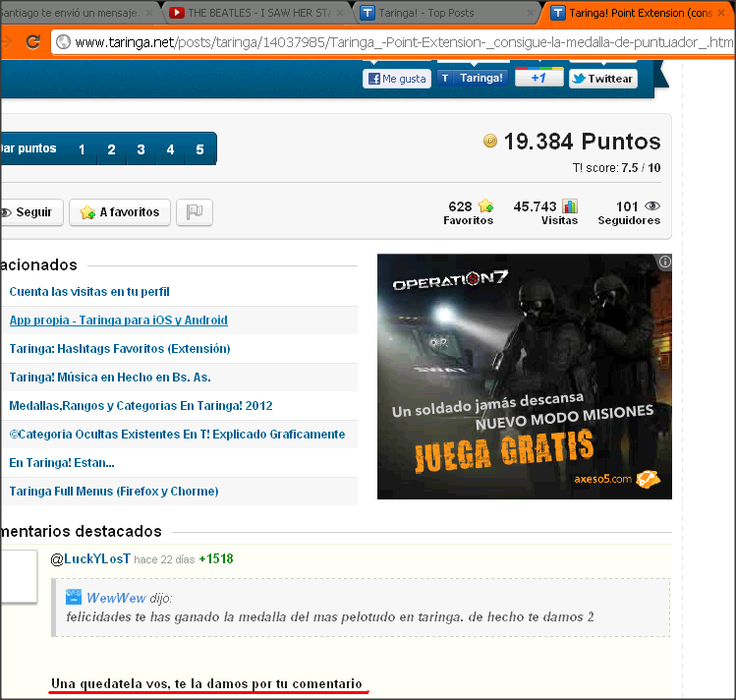Viewport: 736px width, 700px height.
Task: Click the +1518 comment score
Action: tap(216, 559)
